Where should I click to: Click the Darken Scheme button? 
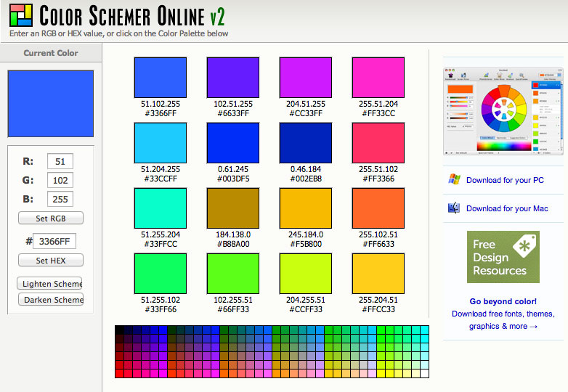[x=50, y=299]
